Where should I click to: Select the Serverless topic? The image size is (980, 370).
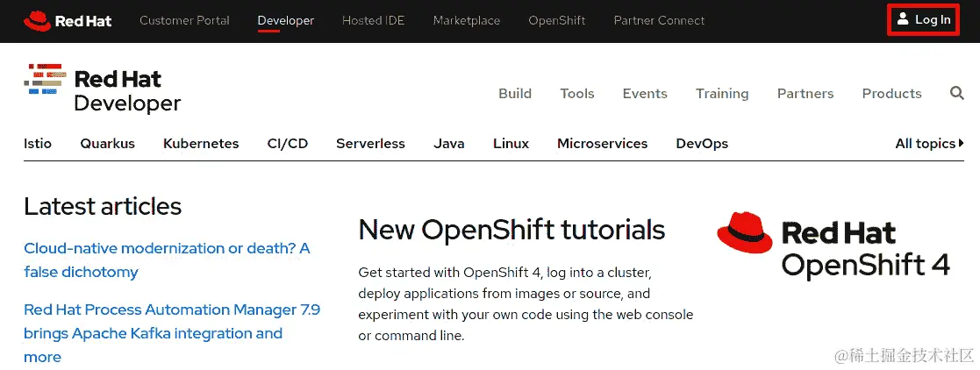(370, 144)
